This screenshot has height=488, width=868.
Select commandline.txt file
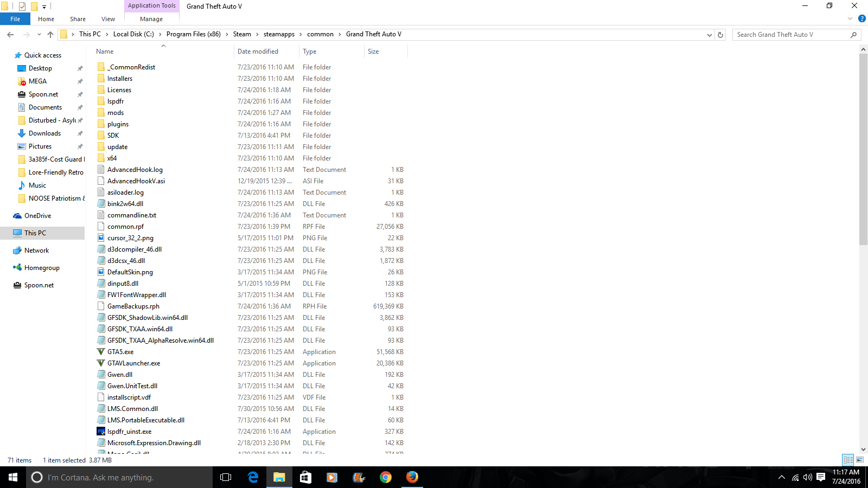(132, 215)
